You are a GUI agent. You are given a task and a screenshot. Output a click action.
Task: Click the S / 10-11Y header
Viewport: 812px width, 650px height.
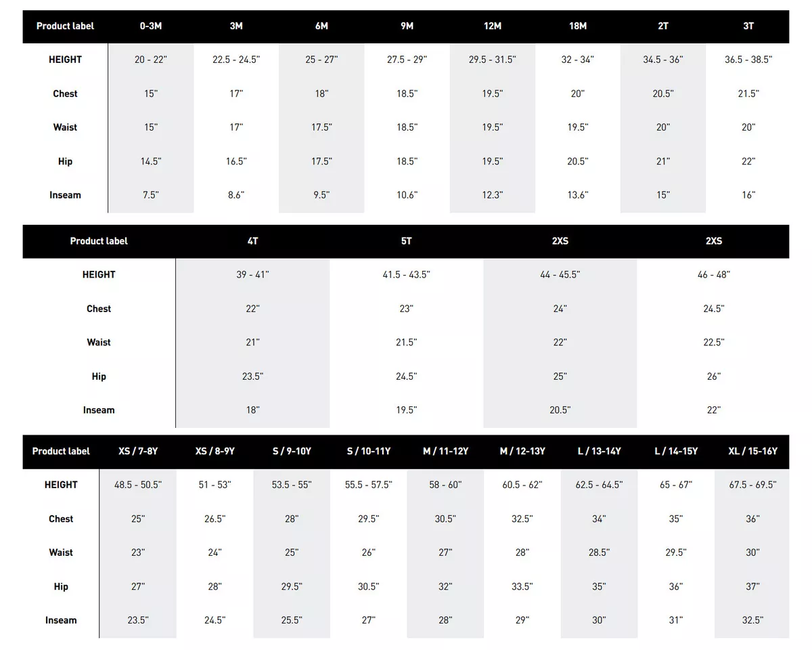tap(368, 451)
